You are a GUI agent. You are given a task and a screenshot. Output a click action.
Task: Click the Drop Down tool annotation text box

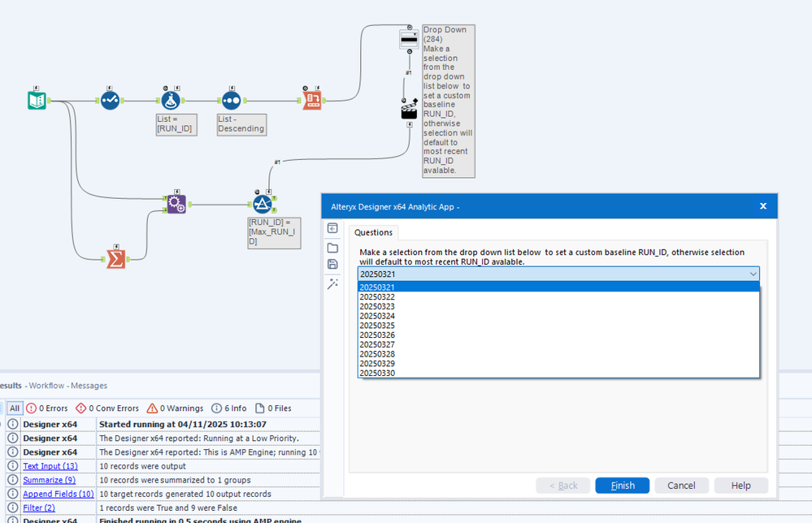449,102
